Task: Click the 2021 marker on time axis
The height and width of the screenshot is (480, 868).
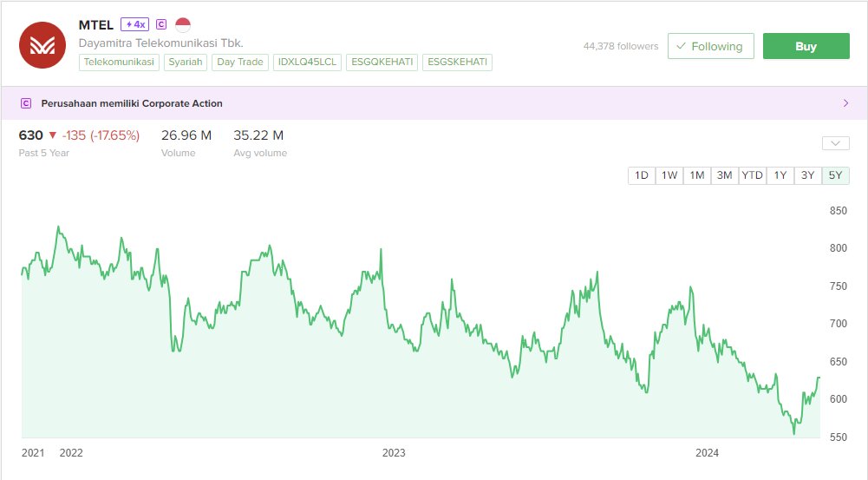Action: [x=33, y=453]
